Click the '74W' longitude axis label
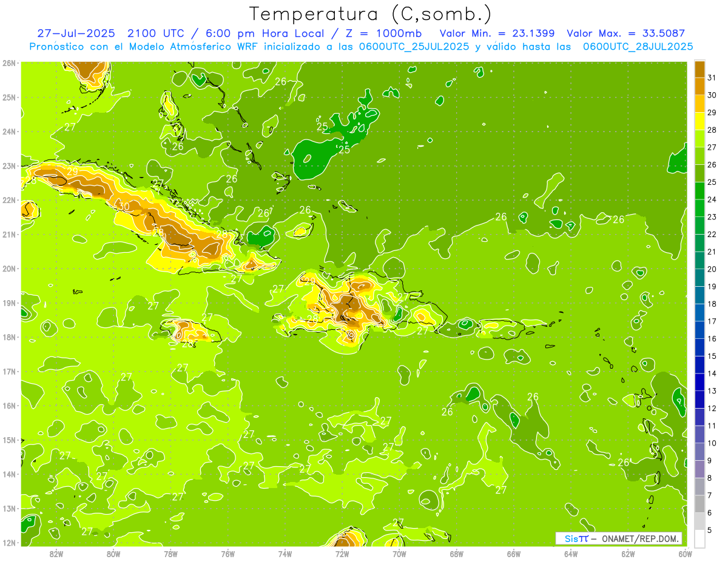The height and width of the screenshot is (562, 728). pyautogui.click(x=285, y=554)
